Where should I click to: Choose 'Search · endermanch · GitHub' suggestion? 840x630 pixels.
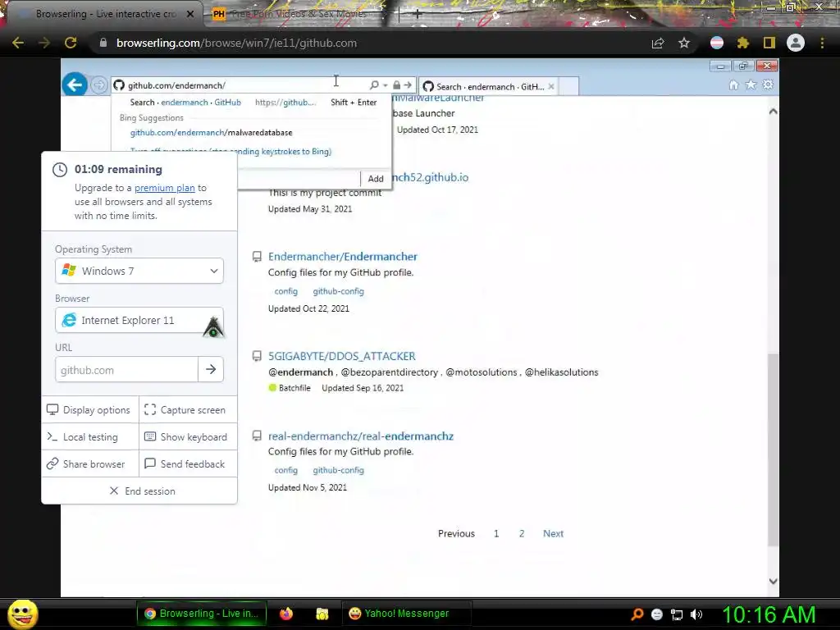[x=185, y=103]
